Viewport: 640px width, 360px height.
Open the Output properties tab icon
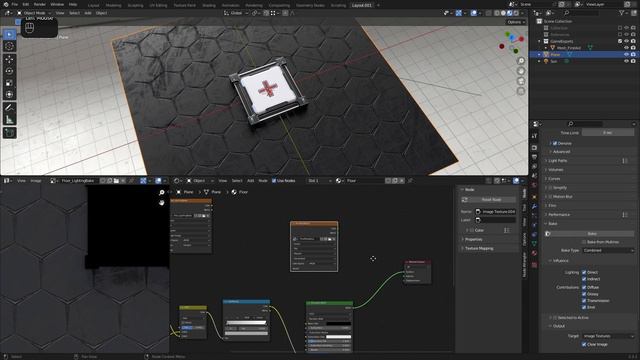534,157
